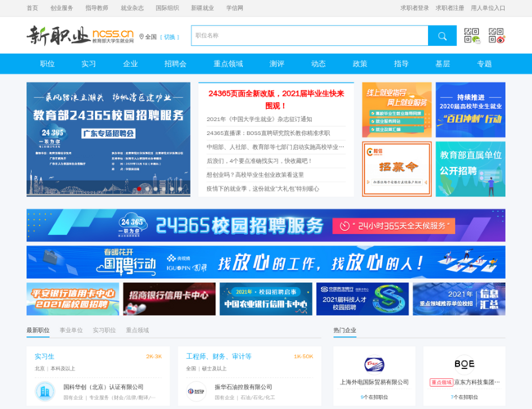Open 创业服务 top link

(61, 8)
